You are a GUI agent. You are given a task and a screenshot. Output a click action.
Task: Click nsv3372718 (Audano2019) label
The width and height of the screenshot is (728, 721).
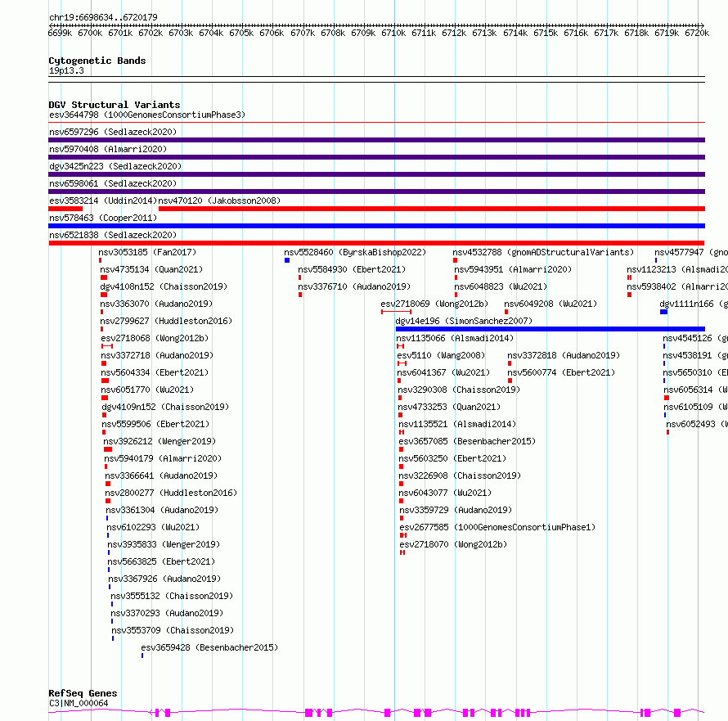(x=157, y=355)
